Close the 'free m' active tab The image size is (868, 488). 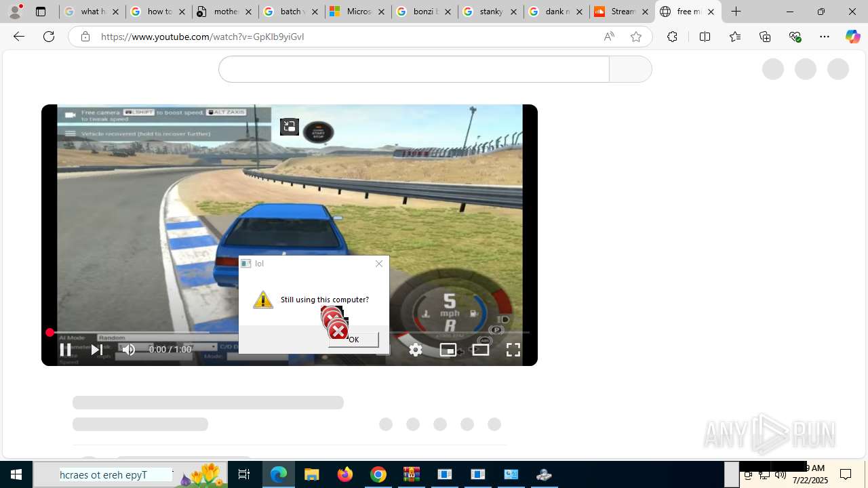[x=711, y=12]
